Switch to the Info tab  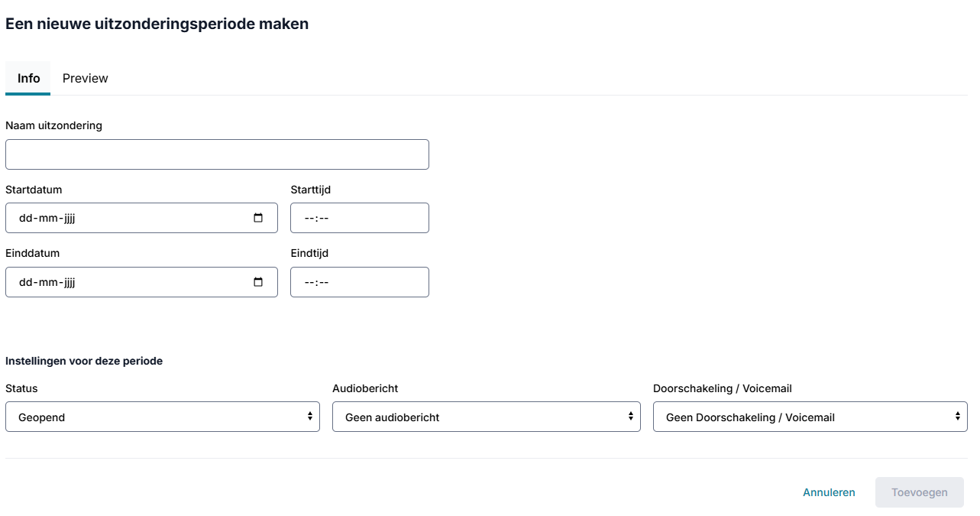[28, 78]
